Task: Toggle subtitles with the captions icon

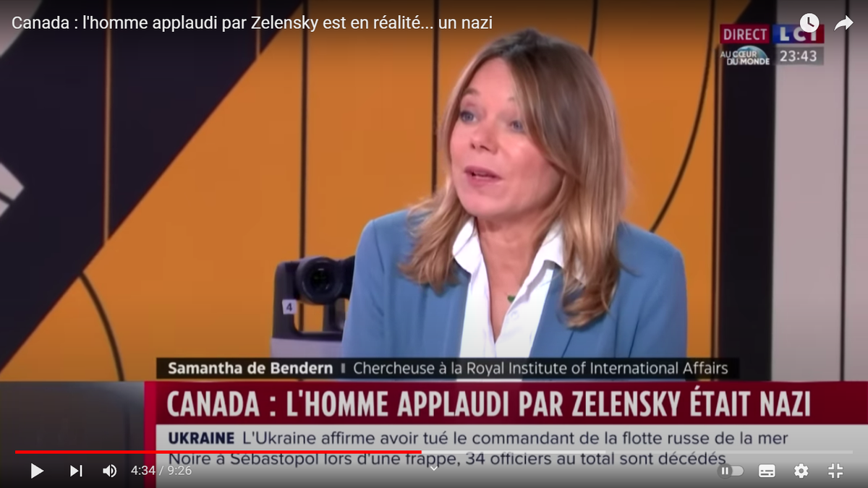Action: click(767, 471)
